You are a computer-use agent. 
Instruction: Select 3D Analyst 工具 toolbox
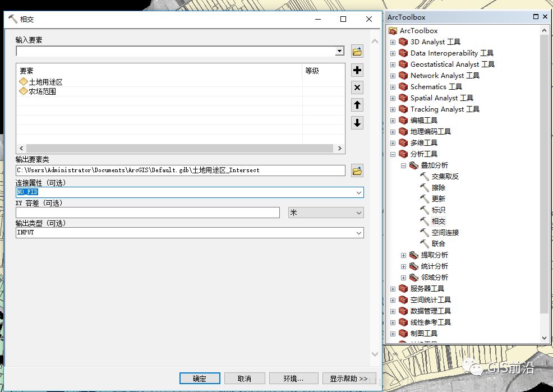[x=435, y=42]
